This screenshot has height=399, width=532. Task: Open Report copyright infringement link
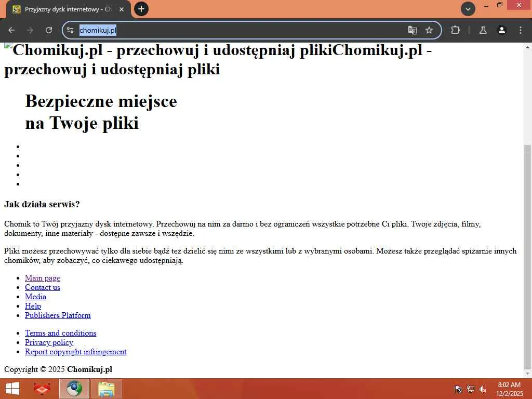tap(76, 352)
